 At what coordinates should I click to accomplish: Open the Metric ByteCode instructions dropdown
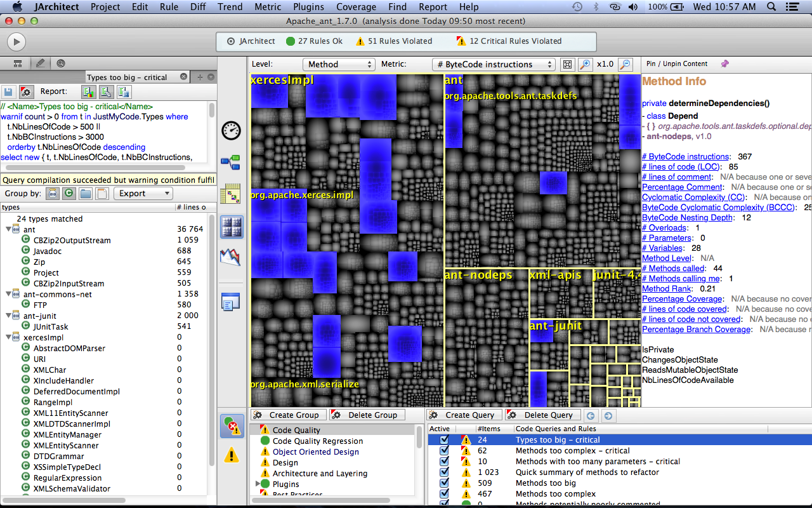[x=494, y=64]
